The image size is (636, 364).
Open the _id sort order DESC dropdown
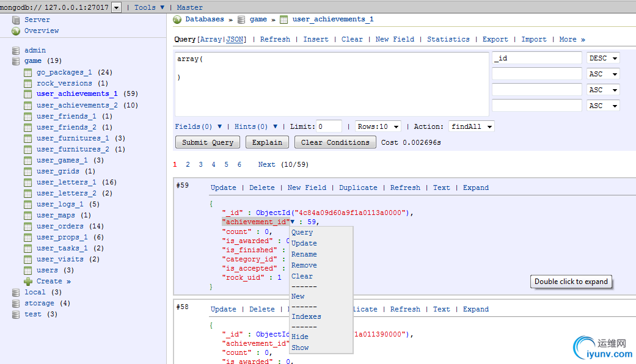(603, 59)
